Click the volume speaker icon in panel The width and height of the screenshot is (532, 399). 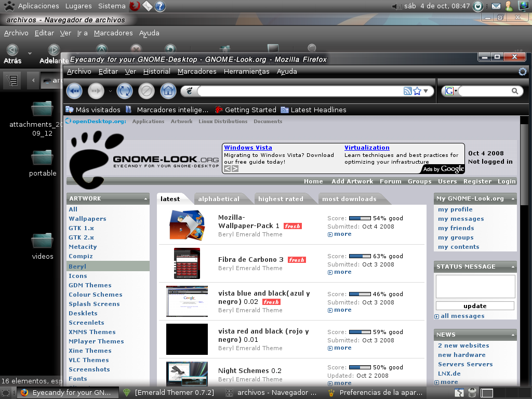tap(396, 6)
